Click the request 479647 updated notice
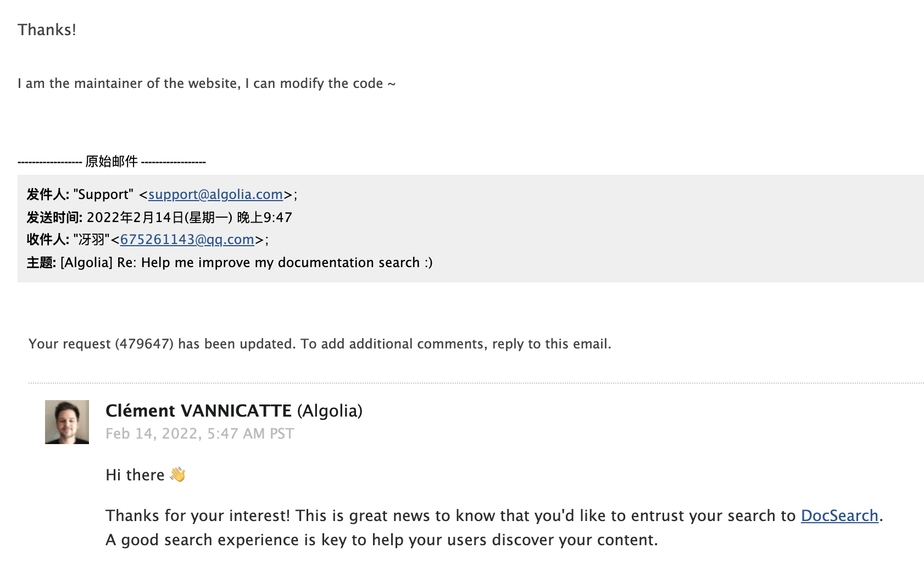This screenshot has width=924, height=565. pyautogui.click(x=320, y=344)
